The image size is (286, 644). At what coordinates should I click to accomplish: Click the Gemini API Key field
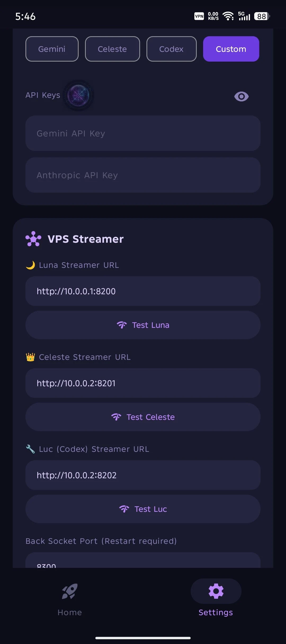[143, 133]
